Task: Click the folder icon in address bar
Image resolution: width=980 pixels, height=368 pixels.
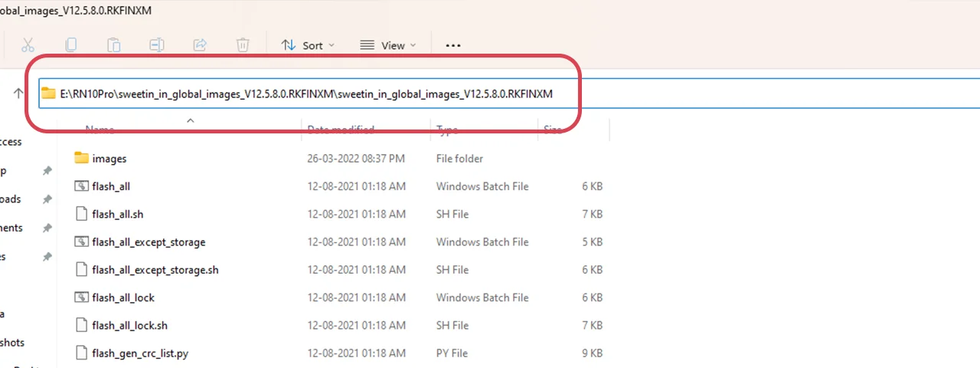Action: click(48, 94)
